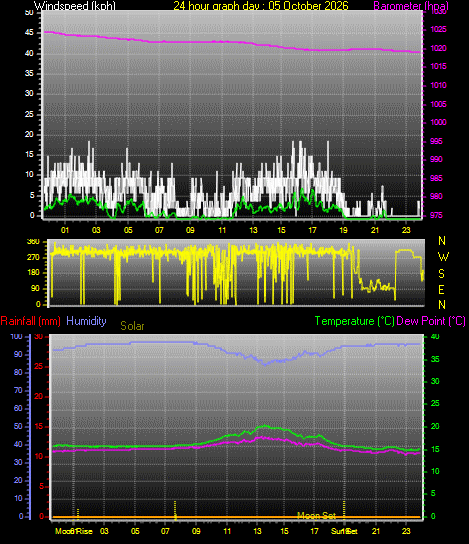Image resolution: width=469 pixels, height=544 pixels.
Task: Click hour 01 under the windspeed chart
Action: click(x=65, y=230)
